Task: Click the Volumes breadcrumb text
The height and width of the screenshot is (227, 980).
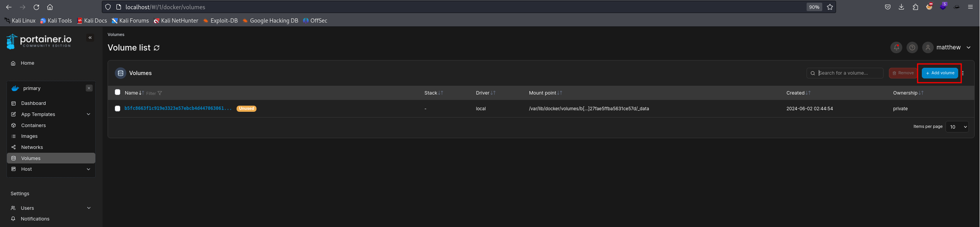Action: click(116, 35)
